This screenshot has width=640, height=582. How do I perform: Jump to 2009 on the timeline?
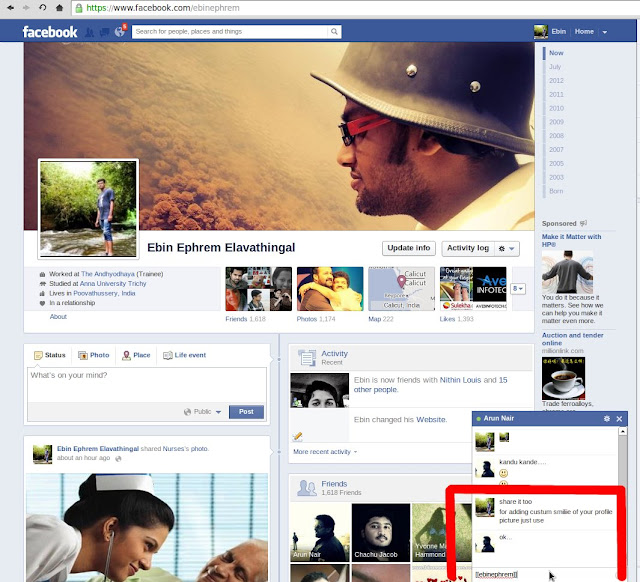[556, 122]
